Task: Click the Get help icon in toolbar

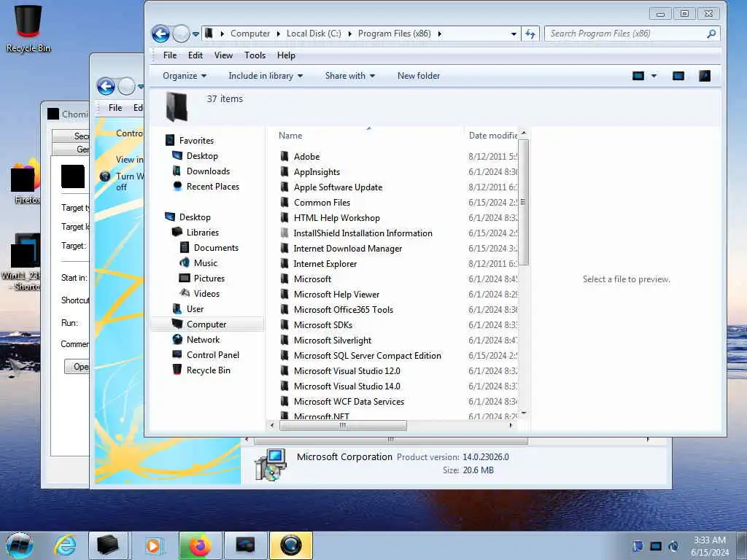Action: tap(705, 76)
